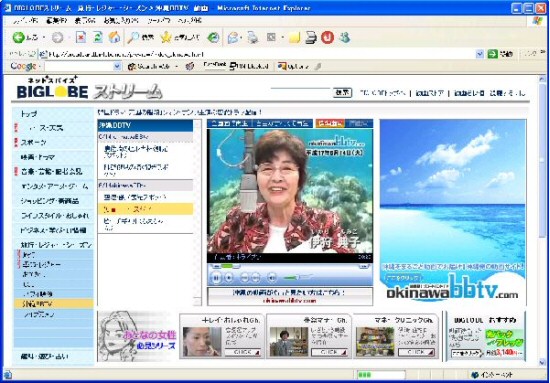Click the green Go arrow button

point(492,54)
